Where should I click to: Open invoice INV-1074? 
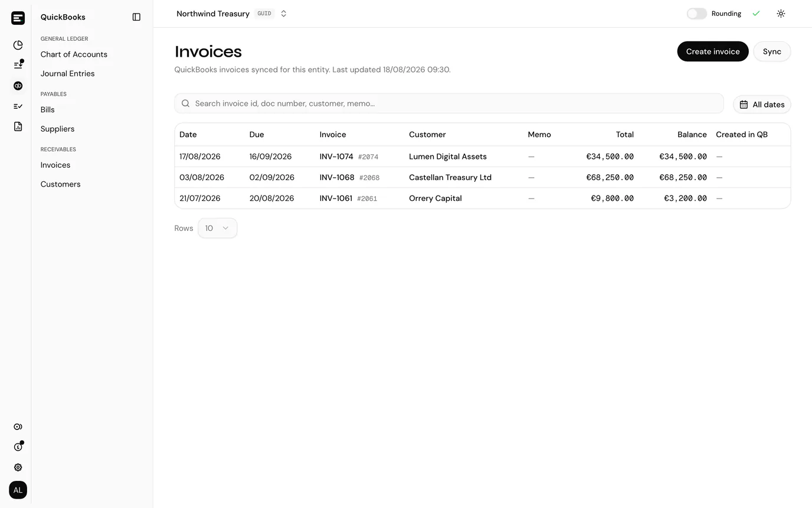(336, 157)
